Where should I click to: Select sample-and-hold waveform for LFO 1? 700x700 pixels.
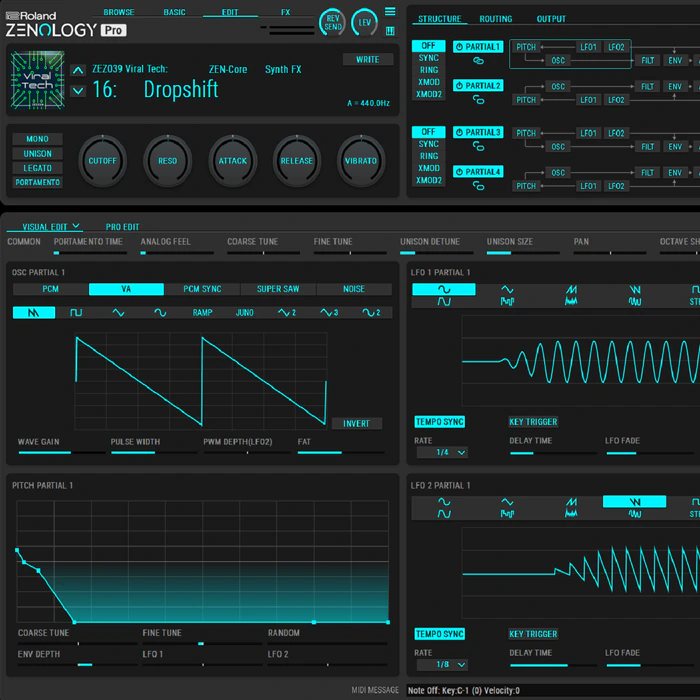point(507,302)
